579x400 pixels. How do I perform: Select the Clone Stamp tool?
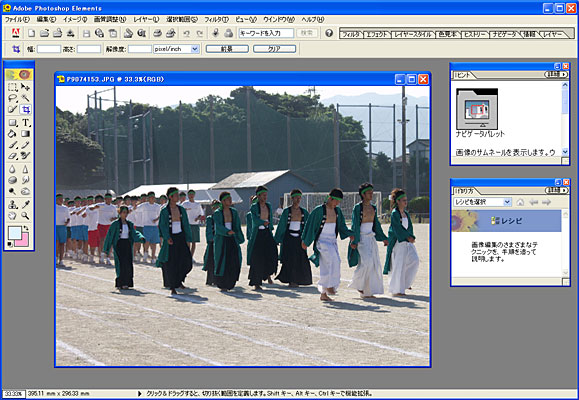point(13,204)
